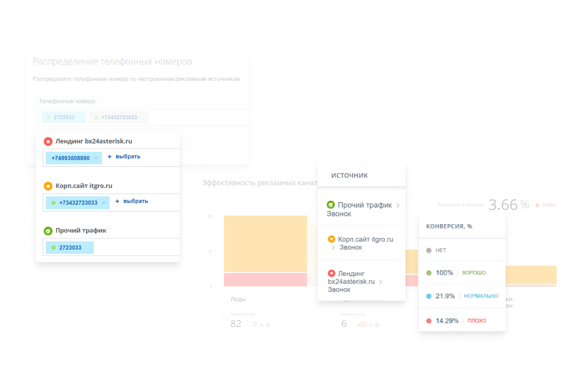Remove phone number +73432723033 with its x
Image resolution: width=588 pixels, height=392 pixels.
(x=104, y=203)
